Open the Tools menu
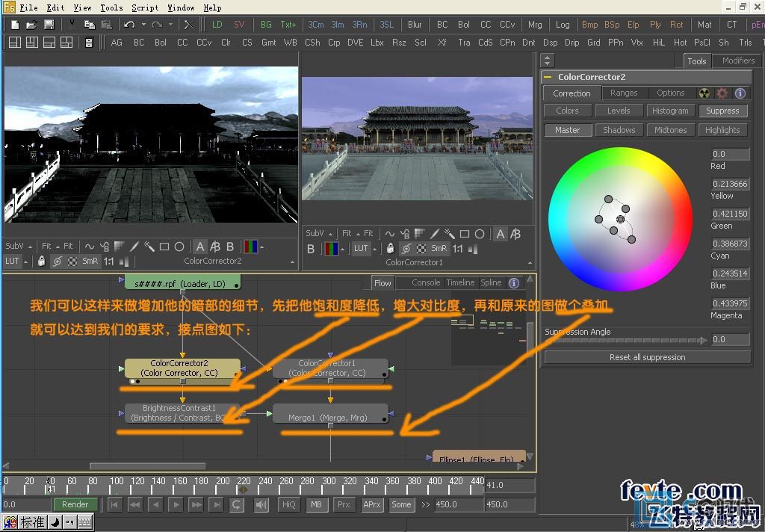The width and height of the screenshot is (765, 532). point(112,7)
